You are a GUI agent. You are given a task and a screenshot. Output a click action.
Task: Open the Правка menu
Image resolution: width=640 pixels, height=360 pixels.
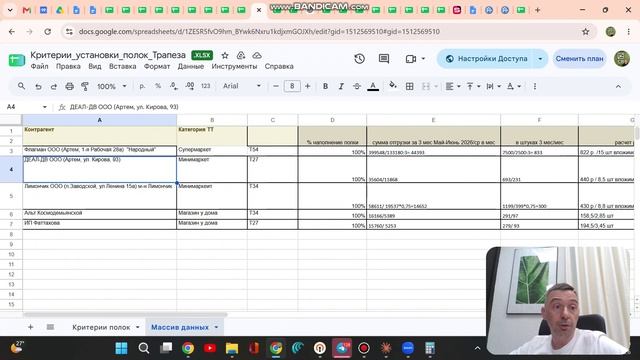pos(68,66)
